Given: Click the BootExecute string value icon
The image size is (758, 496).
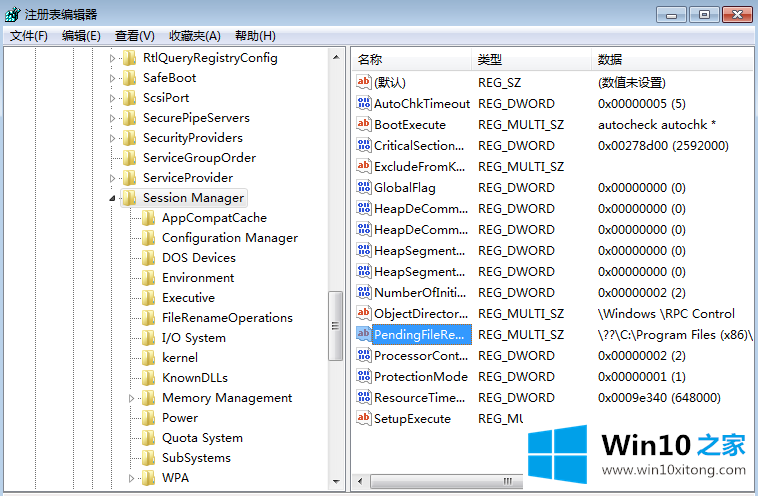Looking at the screenshot, I should click(x=364, y=125).
